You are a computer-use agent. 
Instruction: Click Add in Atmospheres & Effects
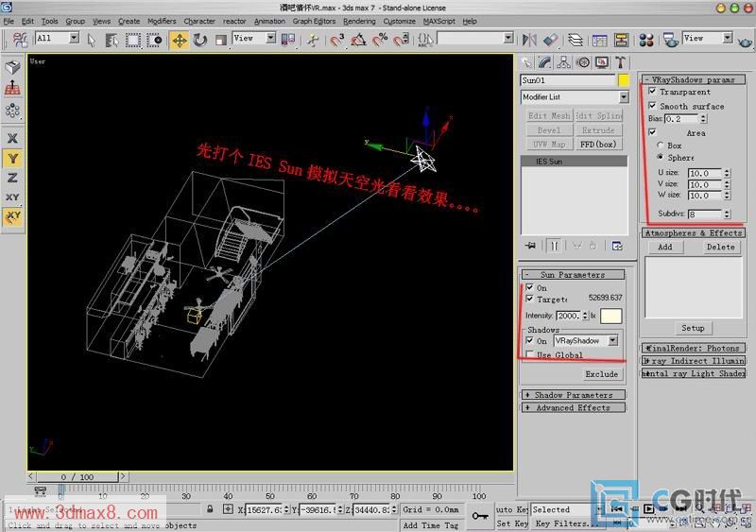point(665,247)
